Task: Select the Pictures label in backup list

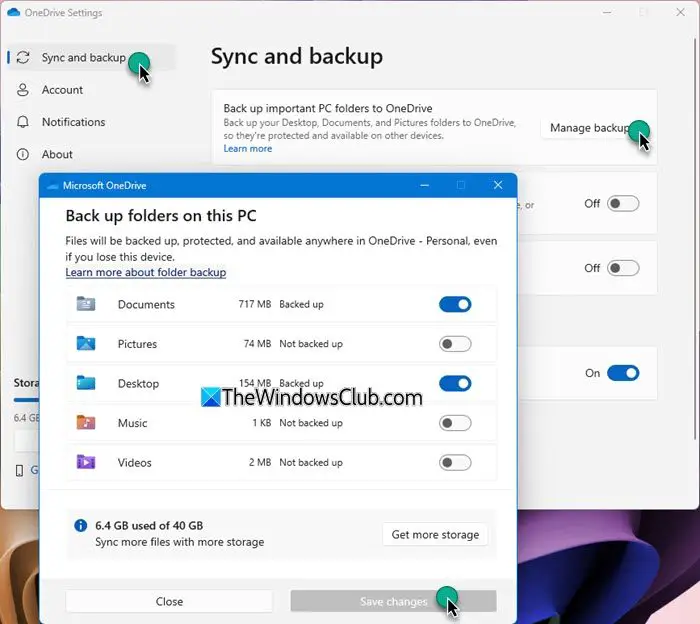Action: [x=137, y=344]
